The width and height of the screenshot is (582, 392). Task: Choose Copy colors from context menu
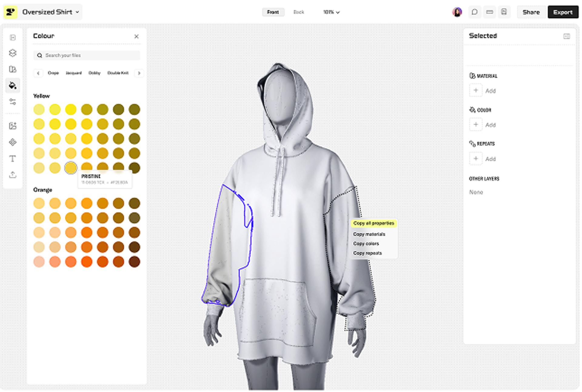(x=366, y=244)
